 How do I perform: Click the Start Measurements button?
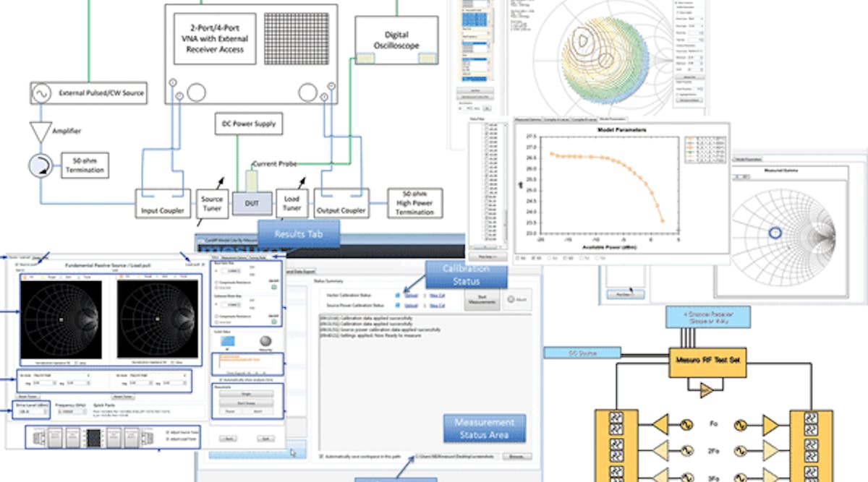pyautogui.click(x=482, y=299)
